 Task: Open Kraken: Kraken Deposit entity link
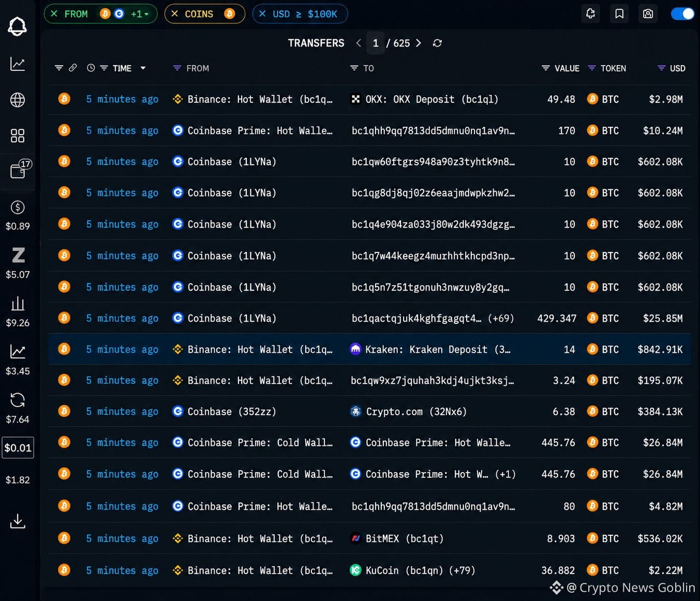click(438, 349)
